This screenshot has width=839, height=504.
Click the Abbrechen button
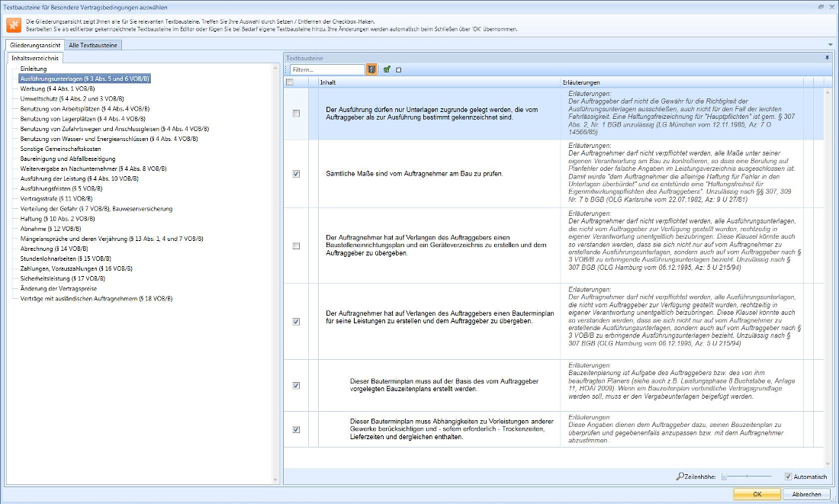(x=806, y=494)
